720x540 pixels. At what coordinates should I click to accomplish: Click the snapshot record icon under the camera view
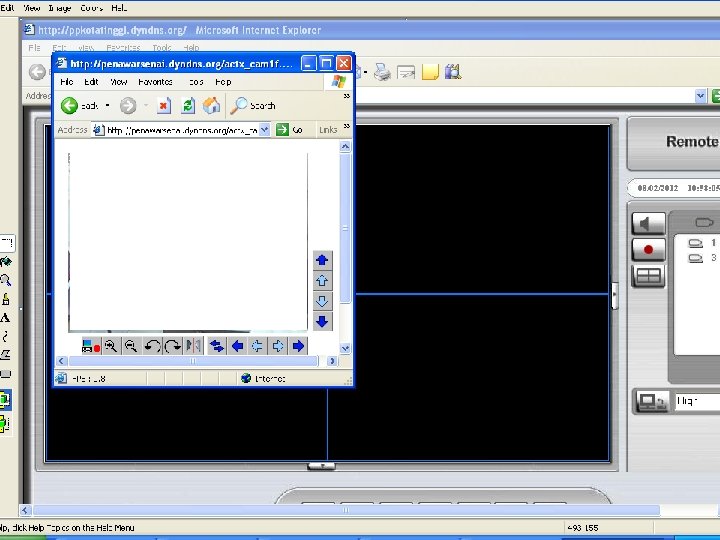91,346
